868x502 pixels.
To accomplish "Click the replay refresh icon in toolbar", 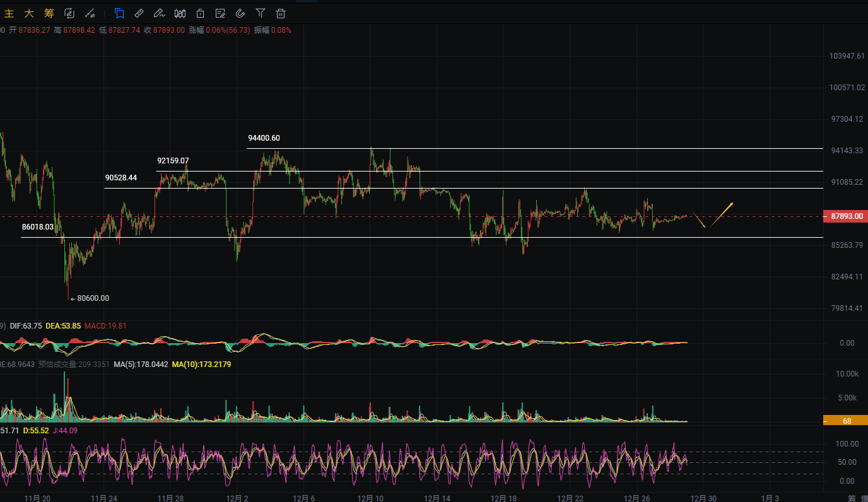I will pyautogui.click(x=69, y=13).
